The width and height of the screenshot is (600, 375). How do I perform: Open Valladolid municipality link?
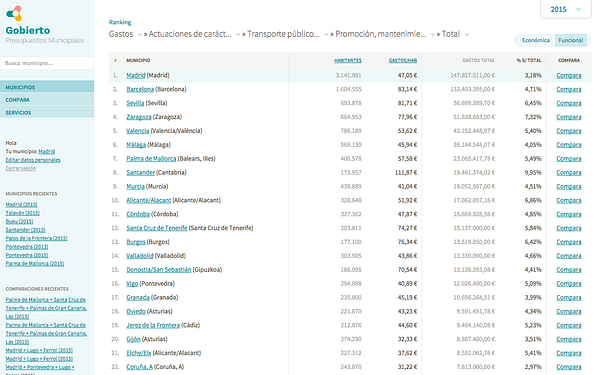point(140,256)
